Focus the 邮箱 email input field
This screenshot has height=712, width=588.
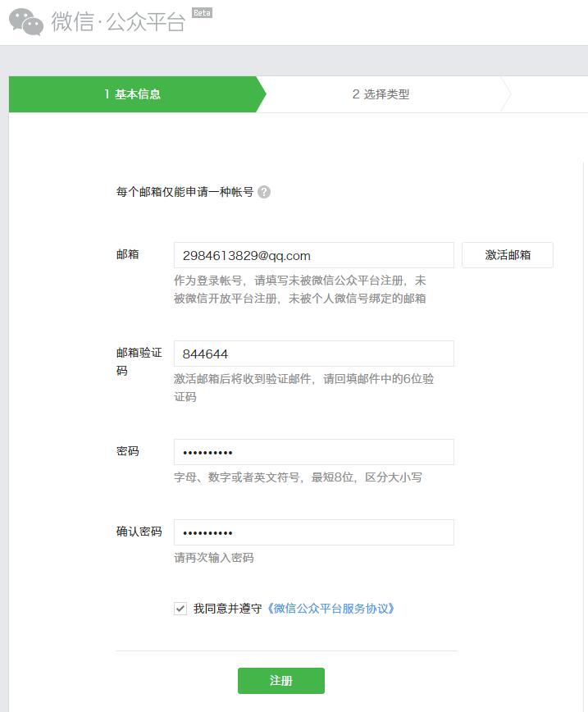313,255
